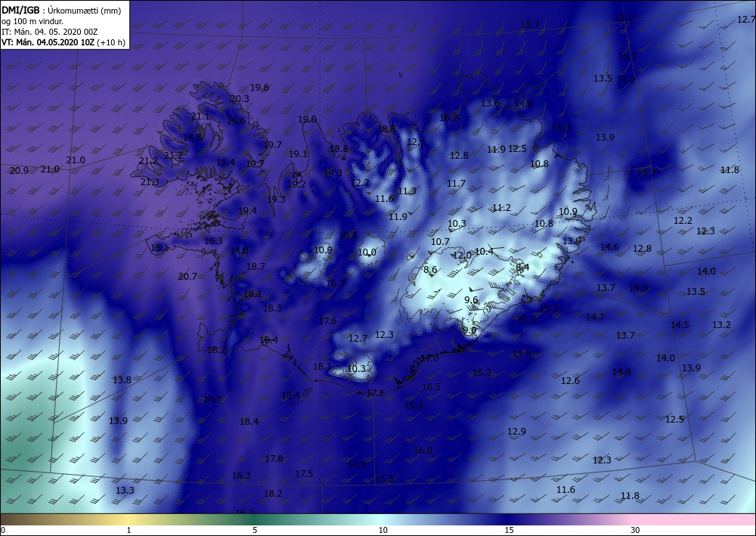
Task: Click the 16.5 value label
Action: pyautogui.click(x=431, y=387)
